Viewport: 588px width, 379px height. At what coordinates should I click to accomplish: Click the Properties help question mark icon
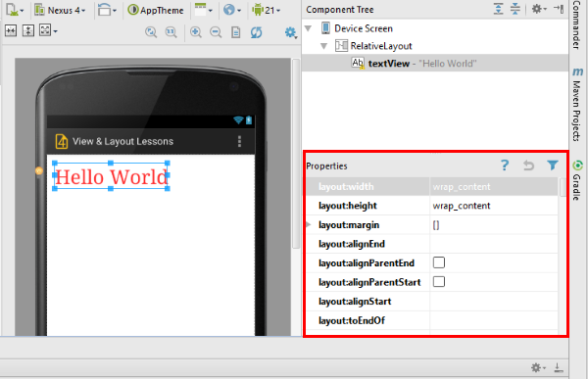click(505, 166)
